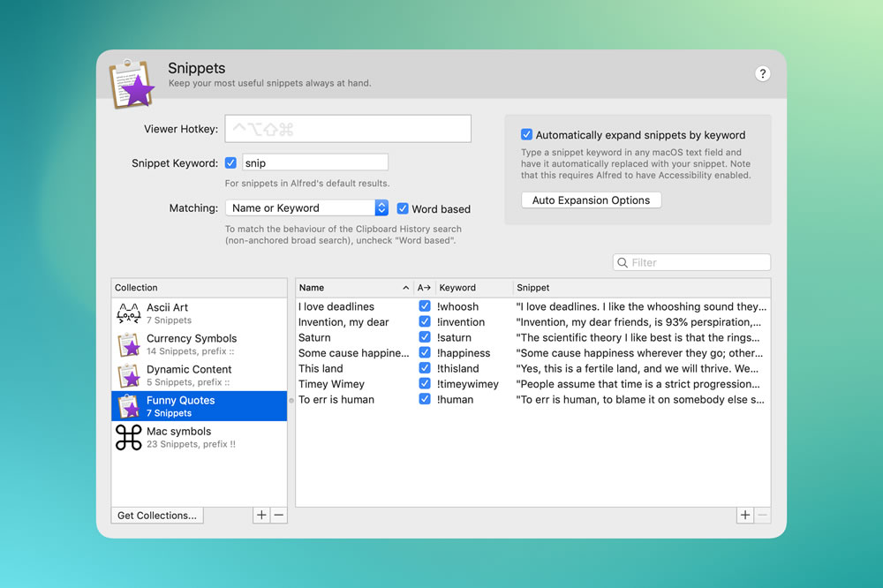
Task: Select the 'Saturn' snippet name
Action: point(314,337)
